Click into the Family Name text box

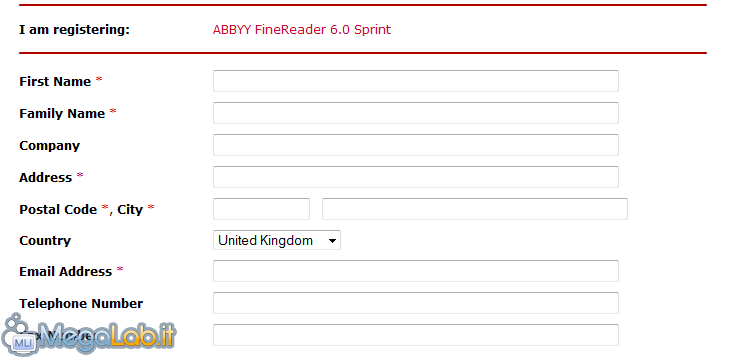pos(416,113)
